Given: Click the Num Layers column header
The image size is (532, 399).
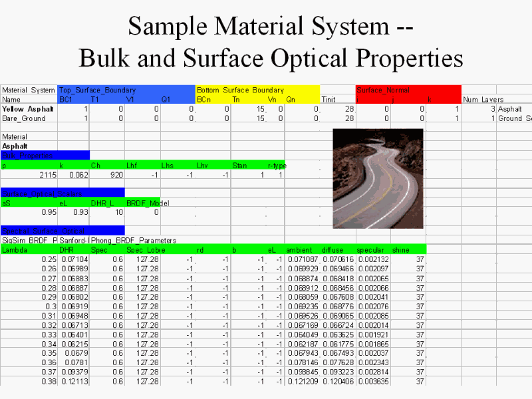Looking at the screenshot, I should click(x=483, y=99).
